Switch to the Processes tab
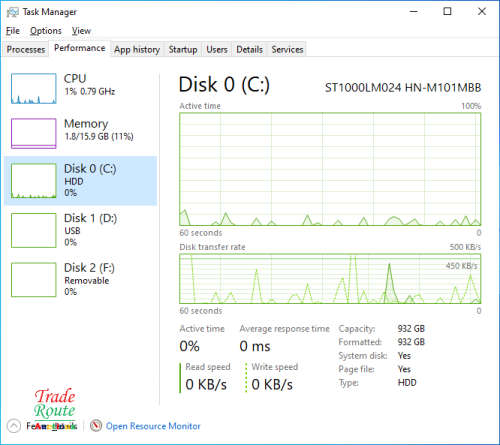 tap(26, 49)
